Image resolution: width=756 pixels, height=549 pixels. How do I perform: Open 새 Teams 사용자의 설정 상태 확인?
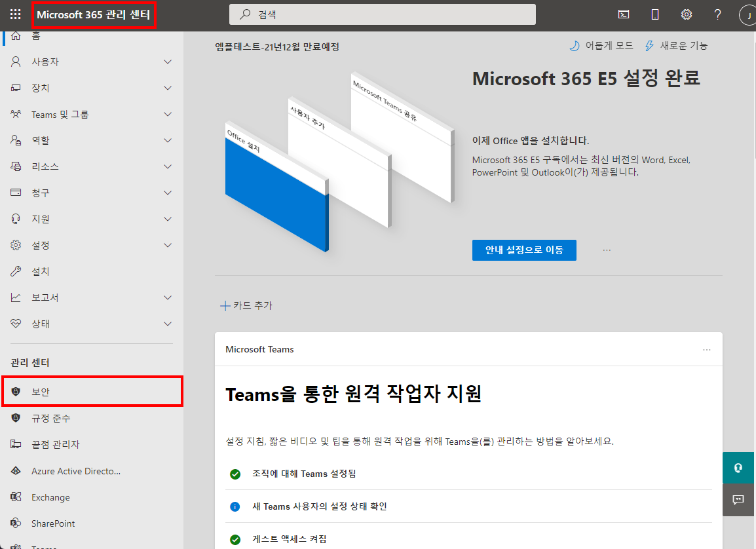(319, 506)
